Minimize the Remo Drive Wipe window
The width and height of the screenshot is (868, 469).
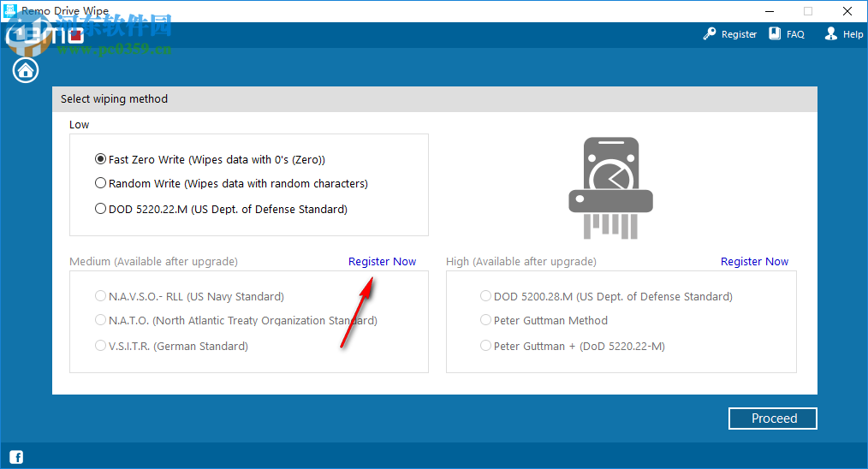coord(770,11)
